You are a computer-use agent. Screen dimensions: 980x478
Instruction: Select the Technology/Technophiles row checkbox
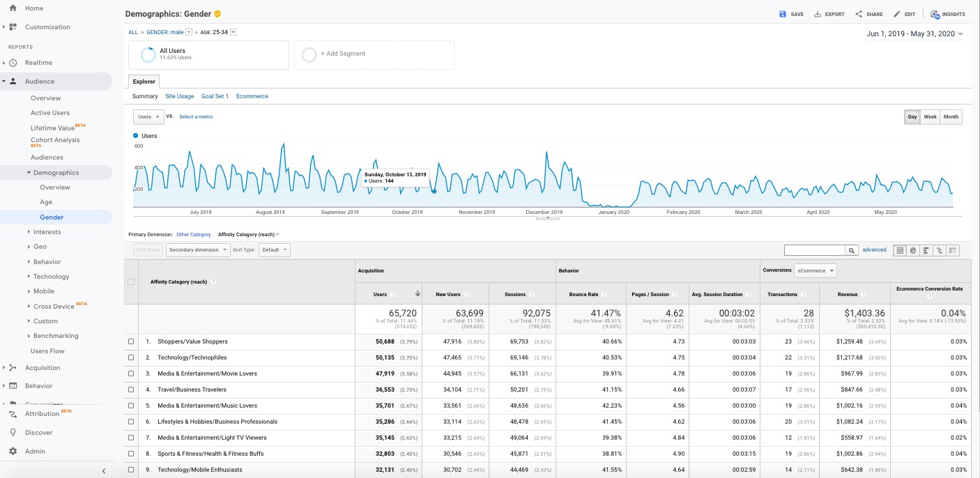click(131, 357)
